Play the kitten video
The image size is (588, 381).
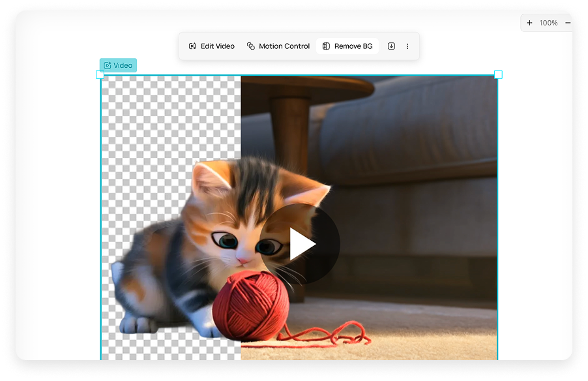301,243
